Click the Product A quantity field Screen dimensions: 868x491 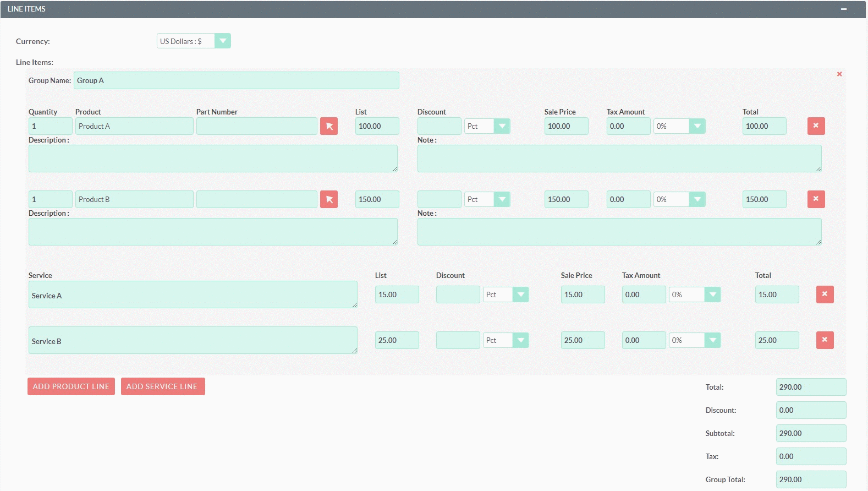pos(50,126)
